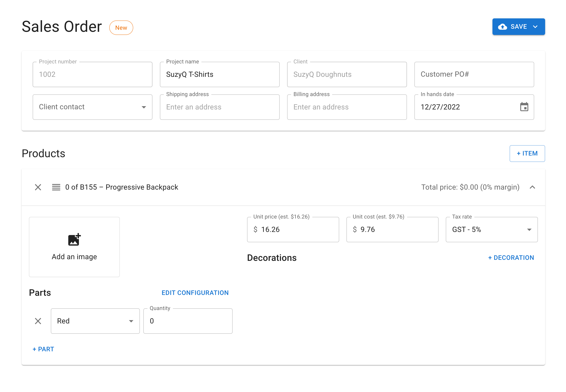Edit the Unit price field showing 16.26
Image resolution: width=566 pixels, height=392 pixels.
point(297,229)
